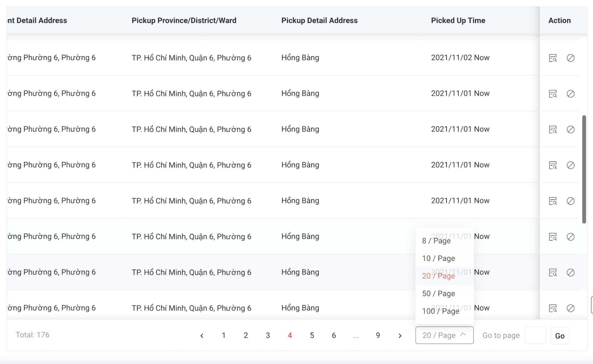The width and height of the screenshot is (593, 364).
Task: Select 8 / Page option
Action: point(436,241)
